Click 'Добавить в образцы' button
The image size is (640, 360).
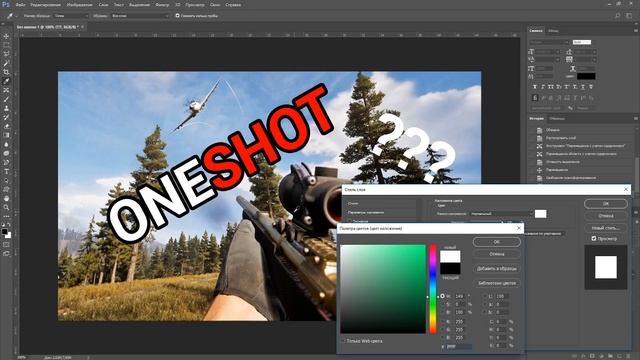(x=497, y=269)
